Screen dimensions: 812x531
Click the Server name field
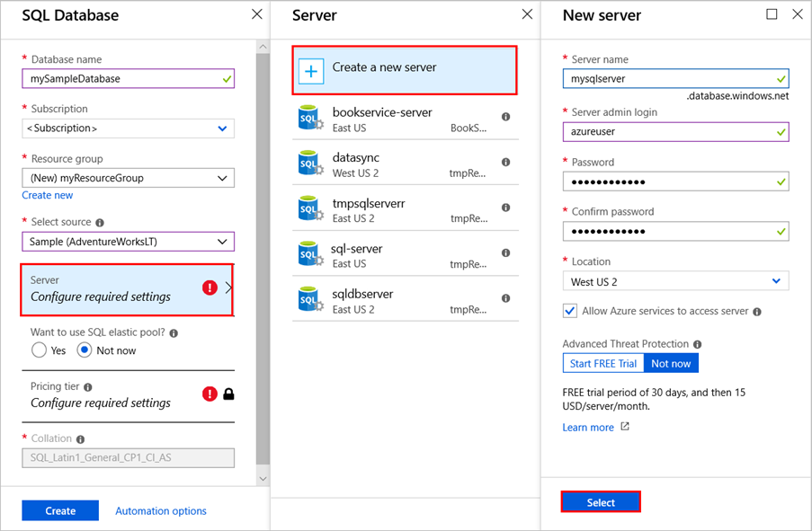coord(676,79)
